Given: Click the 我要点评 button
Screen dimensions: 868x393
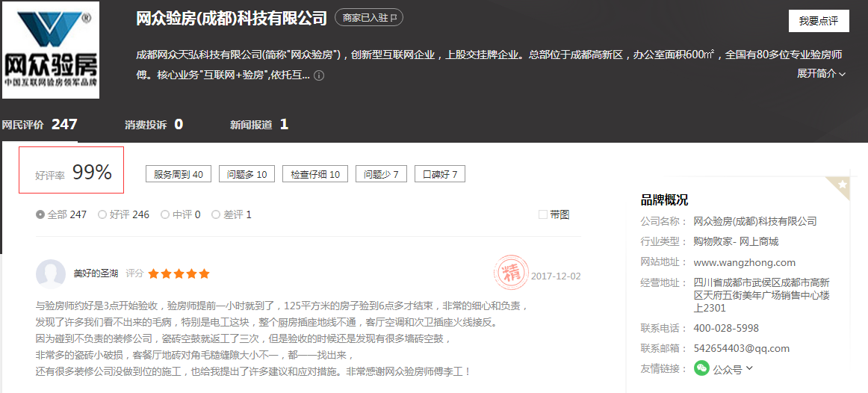Looking at the screenshot, I should [x=819, y=21].
